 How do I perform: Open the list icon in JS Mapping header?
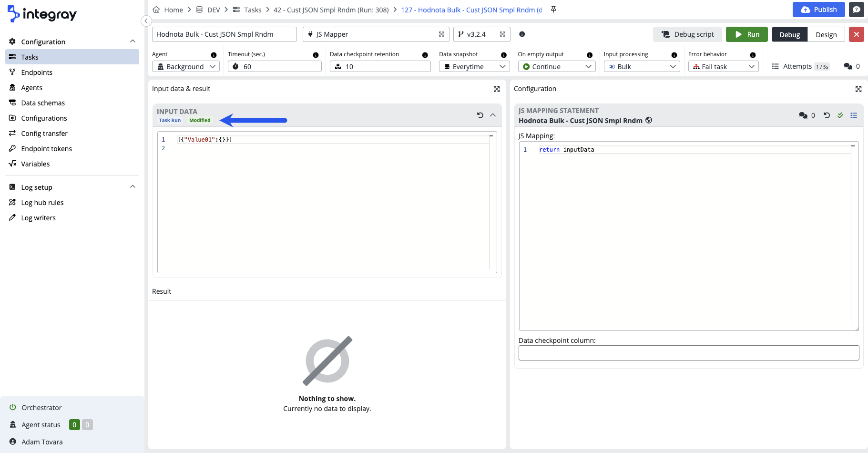click(854, 115)
